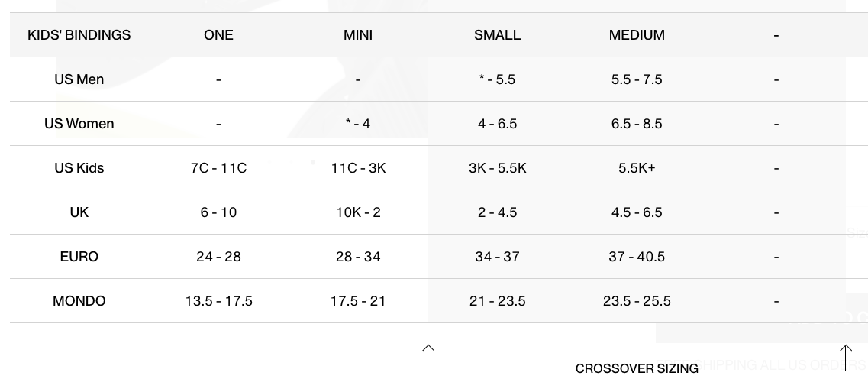Click the 37 - 40.5 EURO cell
This screenshot has height=392, width=868.
point(637,257)
